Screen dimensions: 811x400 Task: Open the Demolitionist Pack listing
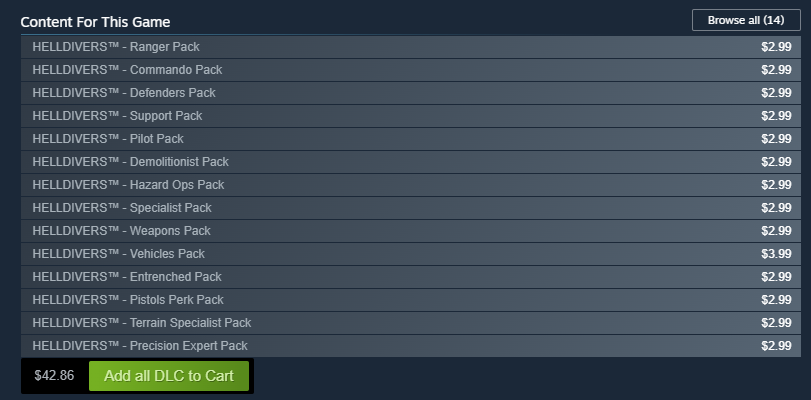411,162
